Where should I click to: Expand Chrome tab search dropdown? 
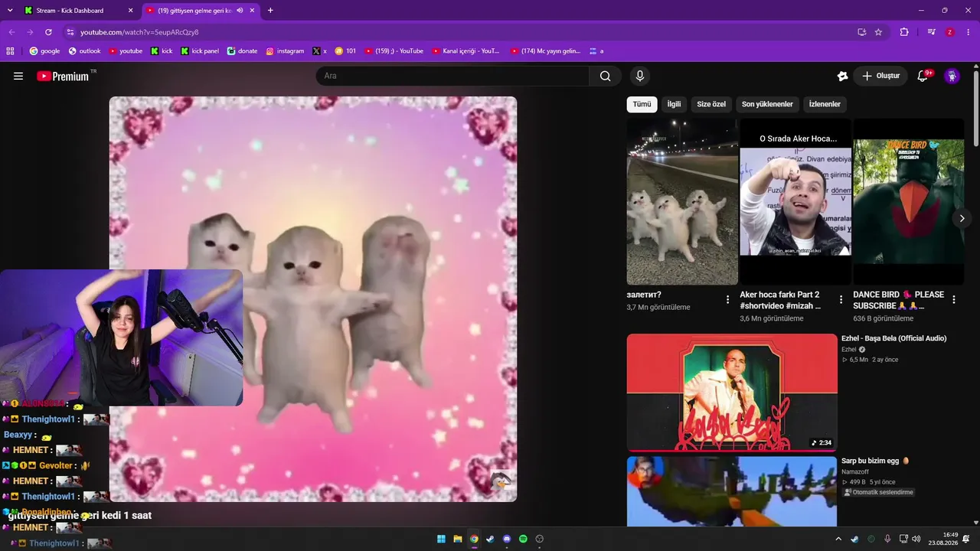[10, 11]
